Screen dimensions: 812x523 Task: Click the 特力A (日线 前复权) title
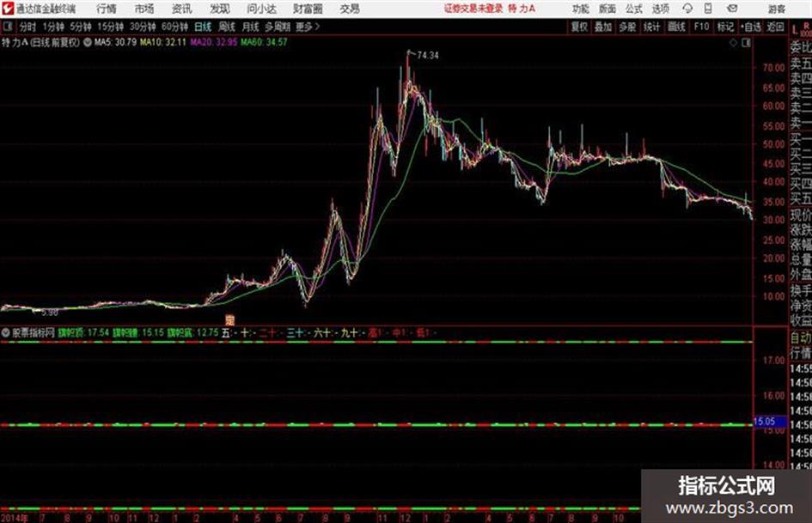click(41, 42)
